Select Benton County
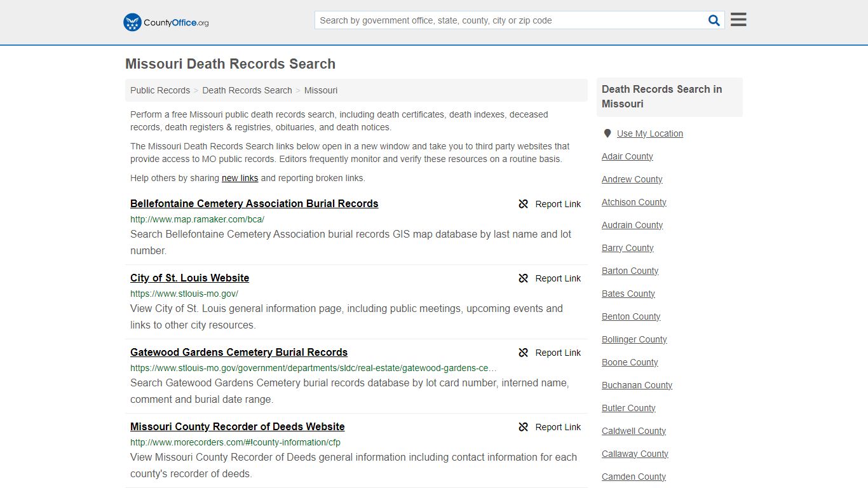Image resolution: width=868 pixels, height=488 pixels. pyautogui.click(x=631, y=316)
